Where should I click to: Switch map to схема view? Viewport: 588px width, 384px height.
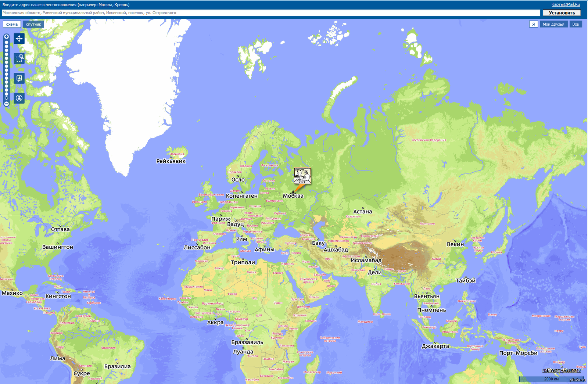point(12,24)
